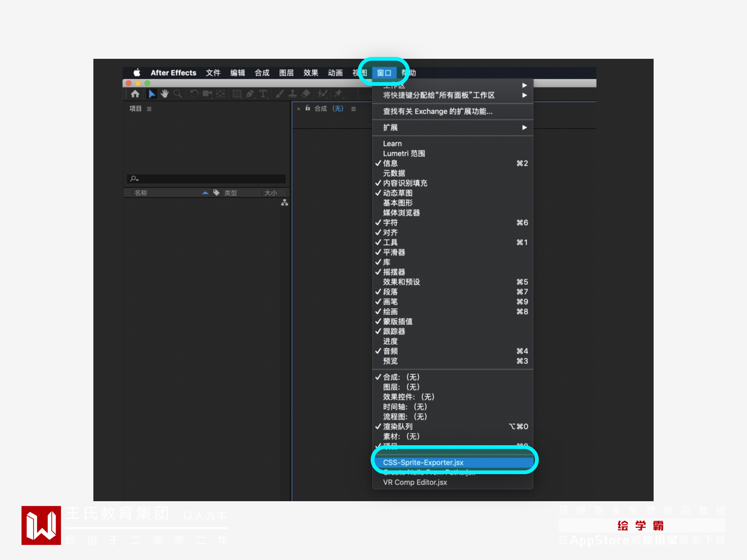
Task: Toggle the checked 平滑器 item
Action: click(x=453, y=252)
